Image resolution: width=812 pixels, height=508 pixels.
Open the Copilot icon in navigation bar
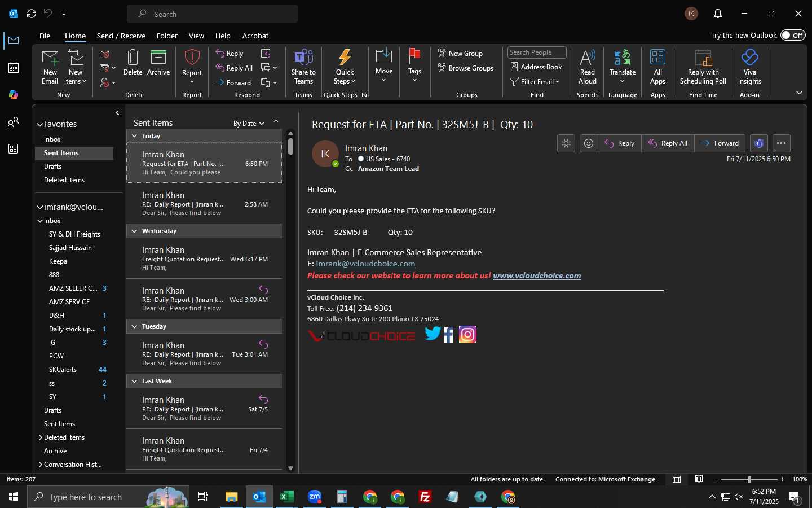point(14,95)
